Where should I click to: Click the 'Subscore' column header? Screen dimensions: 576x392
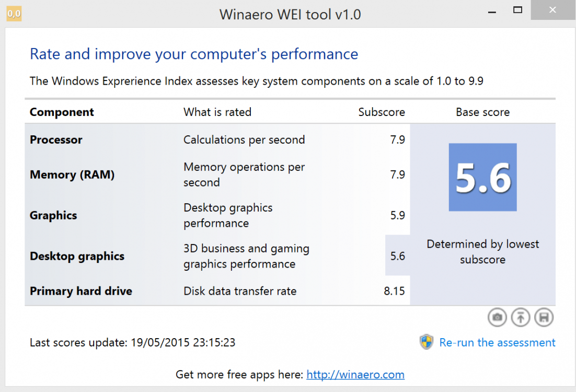pos(382,112)
